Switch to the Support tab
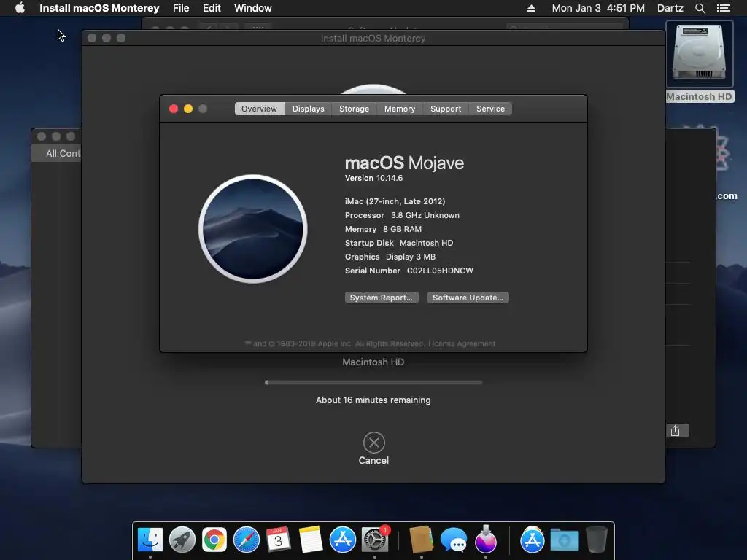 coord(446,109)
